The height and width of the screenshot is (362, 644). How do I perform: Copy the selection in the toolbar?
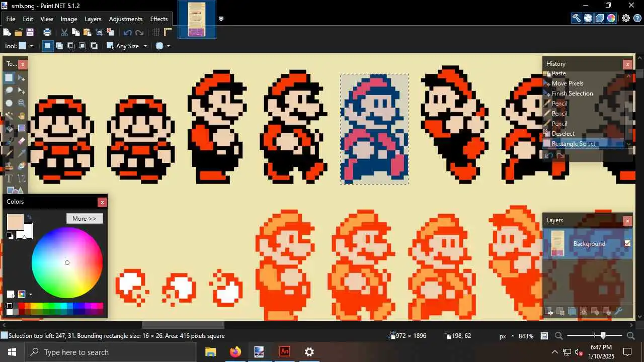click(76, 32)
